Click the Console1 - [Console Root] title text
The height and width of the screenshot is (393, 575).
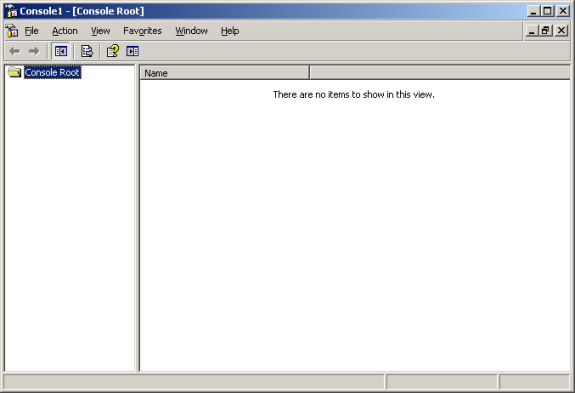pyautogui.click(x=82, y=11)
